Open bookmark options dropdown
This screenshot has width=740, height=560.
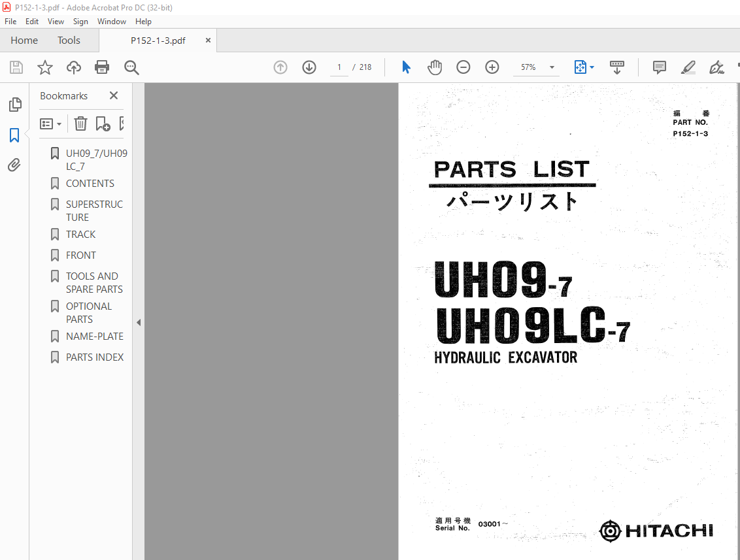click(x=50, y=124)
